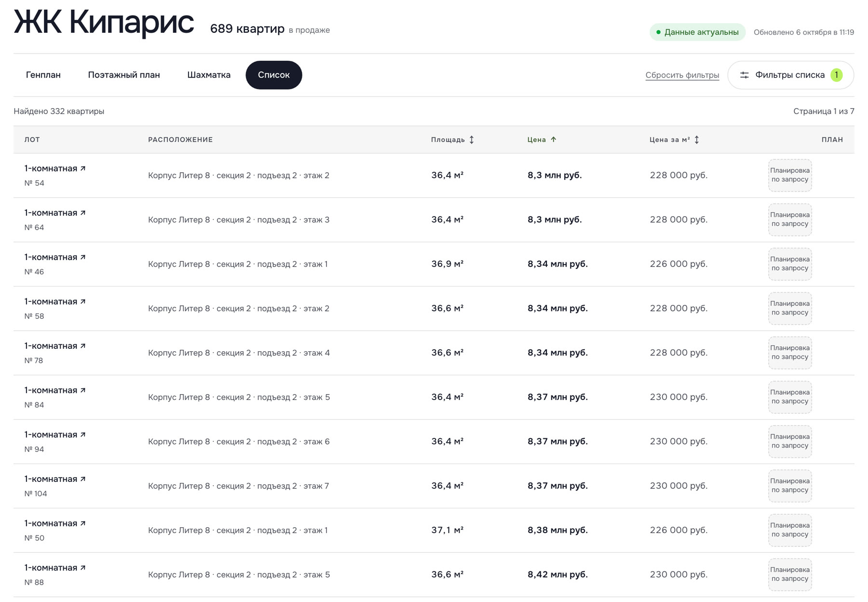Click the 37,1 м² area cell

(448, 530)
